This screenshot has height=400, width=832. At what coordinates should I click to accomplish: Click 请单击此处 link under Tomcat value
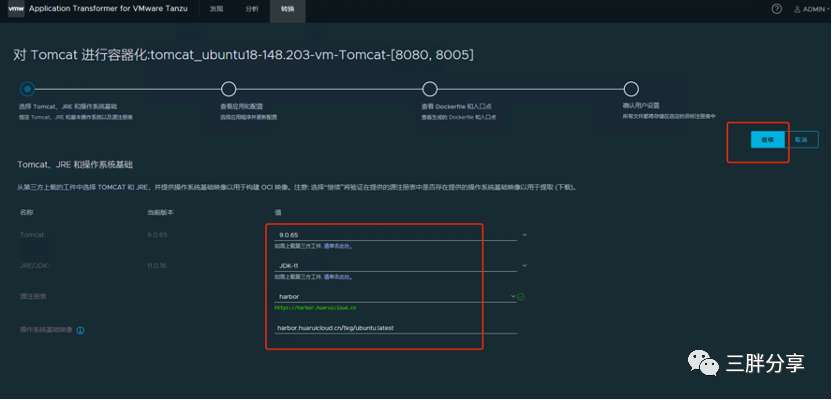[x=338, y=247]
